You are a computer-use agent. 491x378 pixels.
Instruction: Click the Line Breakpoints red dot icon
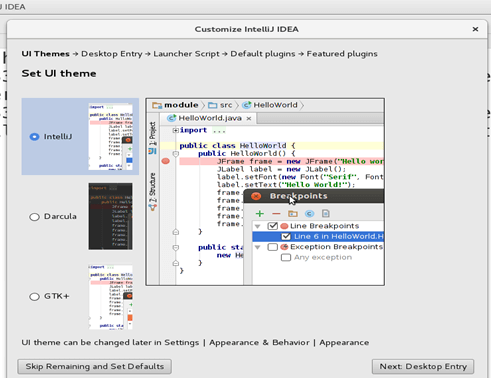click(x=284, y=226)
